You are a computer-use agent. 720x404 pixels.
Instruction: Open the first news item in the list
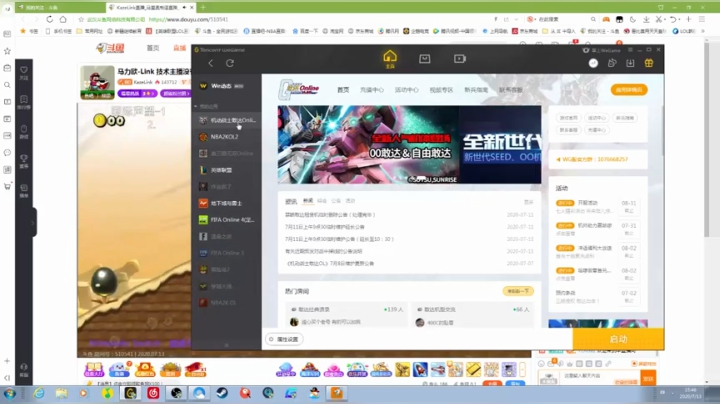pos(330,215)
